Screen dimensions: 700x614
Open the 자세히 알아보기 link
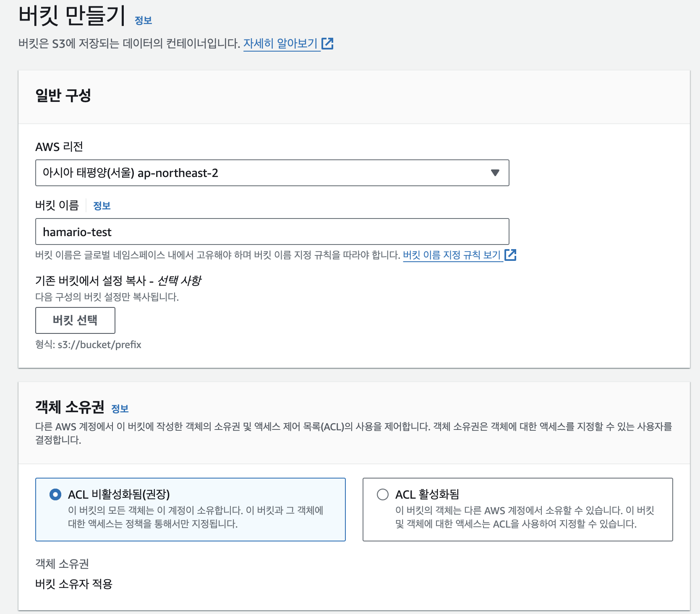[280, 43]
